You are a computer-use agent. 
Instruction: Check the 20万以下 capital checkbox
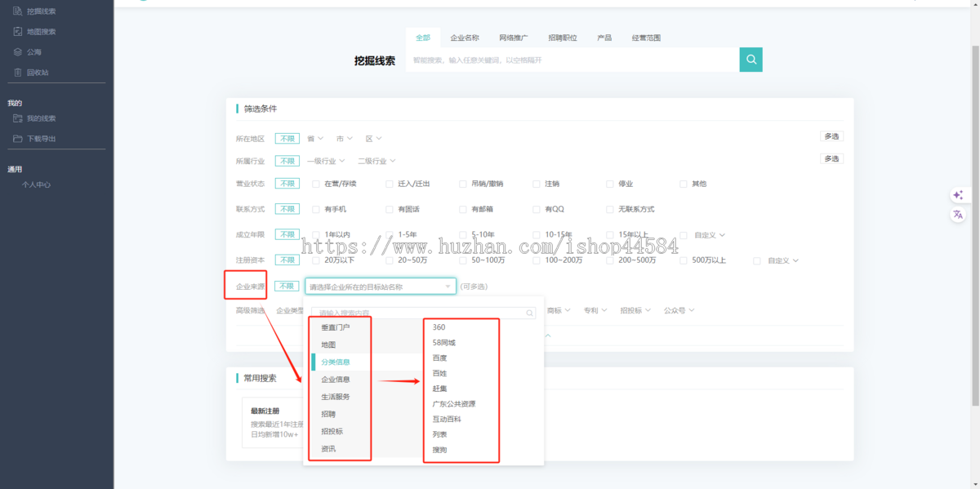pyautogui.click(x=316, y=260)
